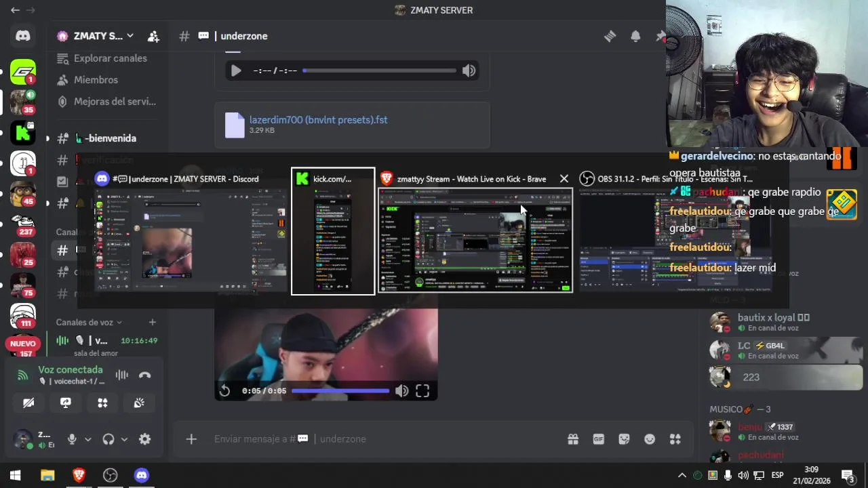Play the audio attachment
The width and height of the screenshot is (868, 488).
click(235, 70)
